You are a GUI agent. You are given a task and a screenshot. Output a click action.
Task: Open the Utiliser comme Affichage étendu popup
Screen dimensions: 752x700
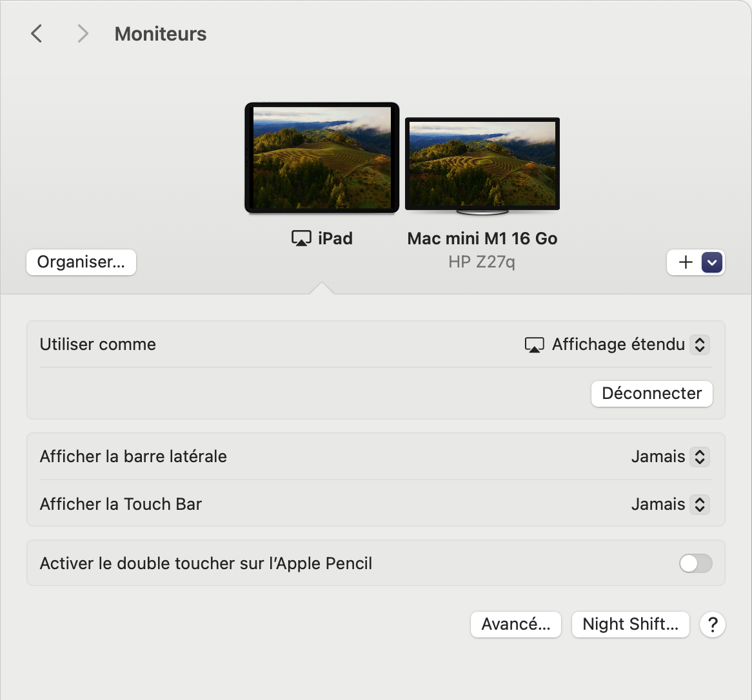tap(617, 344)
